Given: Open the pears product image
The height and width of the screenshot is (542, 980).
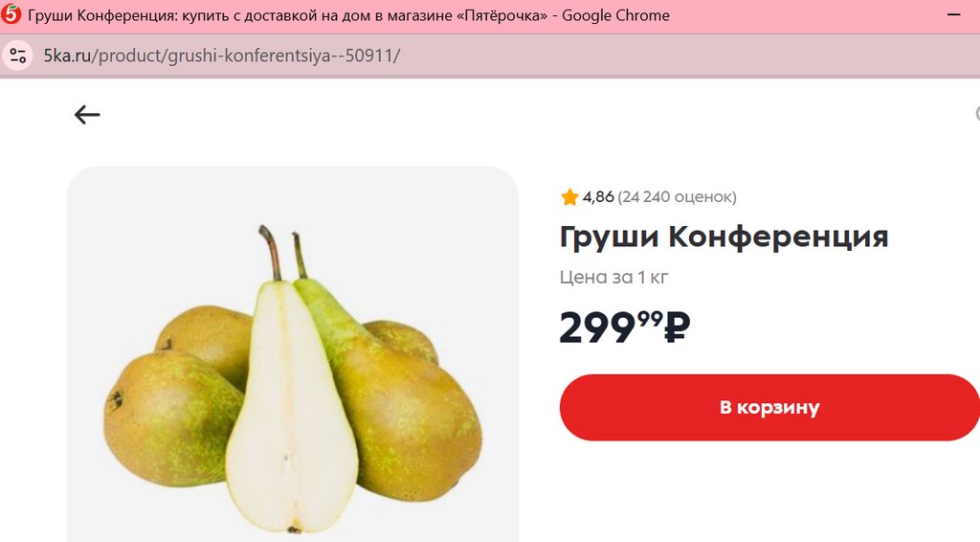Looking at the screenshot, I should (x=293, y=353).
